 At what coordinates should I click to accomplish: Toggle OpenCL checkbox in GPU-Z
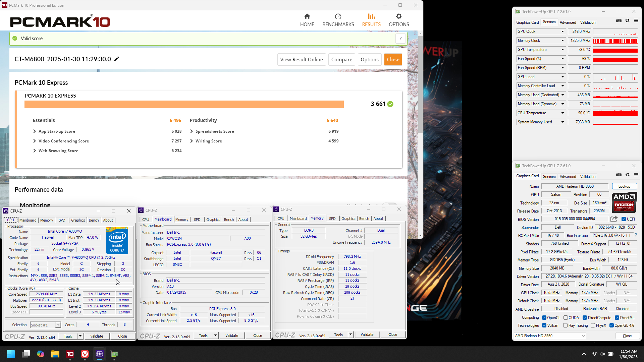544,318
